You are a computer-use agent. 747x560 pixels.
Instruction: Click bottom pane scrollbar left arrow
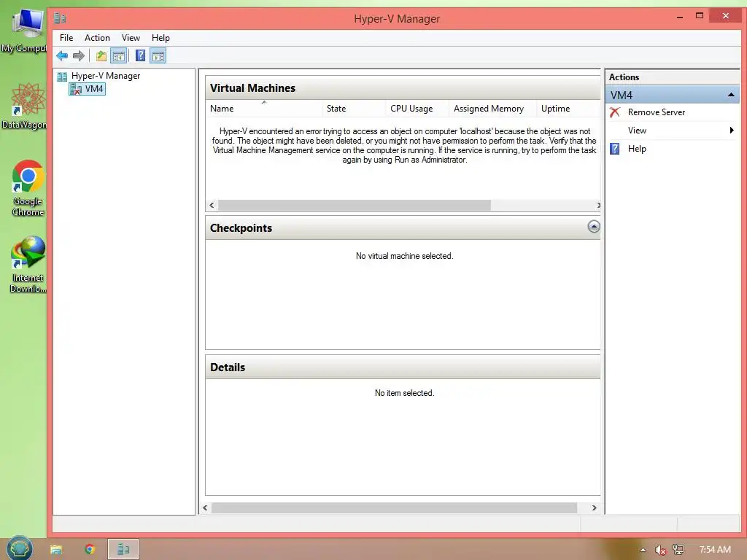click(205, 507)
